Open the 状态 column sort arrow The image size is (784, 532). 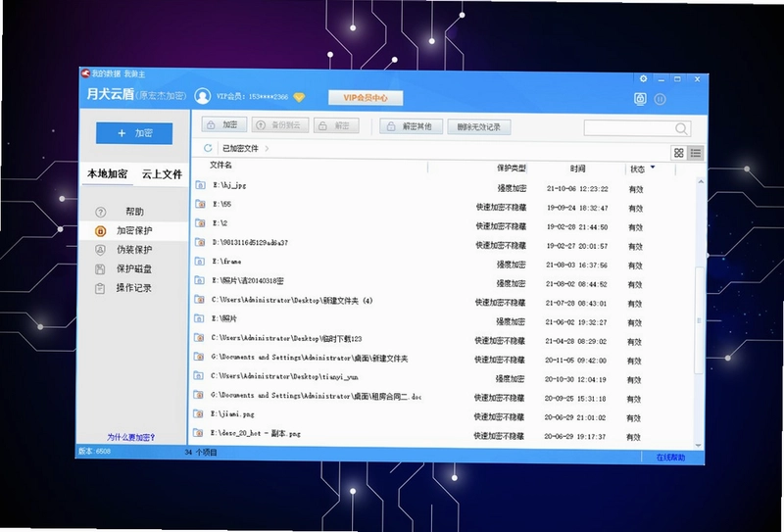[x=653, y=167]
